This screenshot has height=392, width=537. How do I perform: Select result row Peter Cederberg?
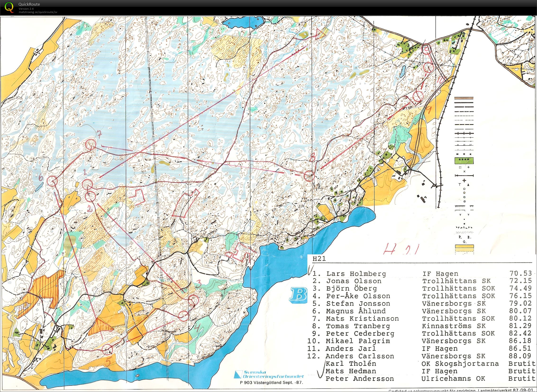pos(422,333)
